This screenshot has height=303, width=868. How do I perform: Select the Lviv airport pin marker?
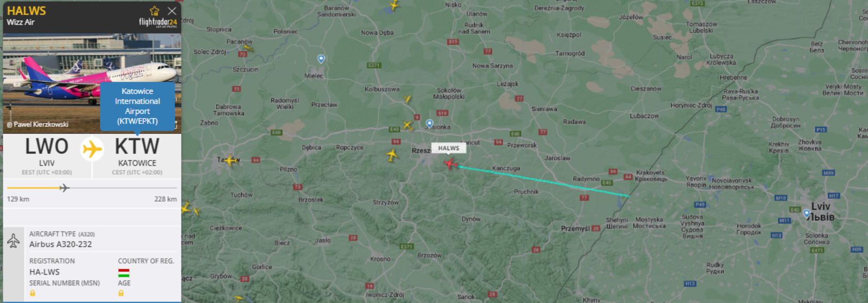[x=807, y=214]
